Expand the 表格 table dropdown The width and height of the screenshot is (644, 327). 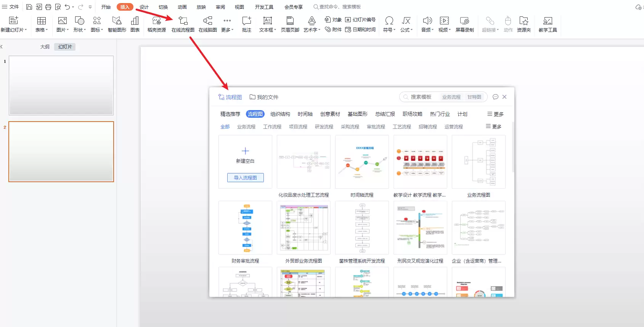pos(42,24)
